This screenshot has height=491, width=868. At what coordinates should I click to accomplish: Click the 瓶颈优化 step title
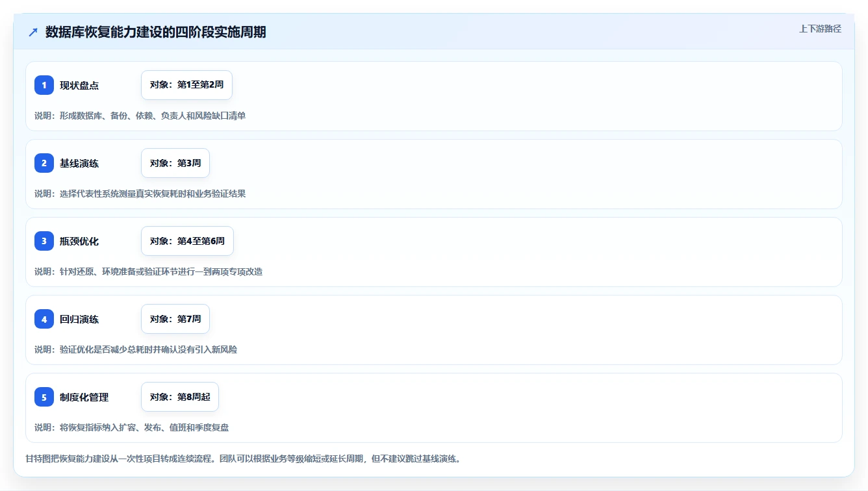pyautogui.click(x=79, y=242)
